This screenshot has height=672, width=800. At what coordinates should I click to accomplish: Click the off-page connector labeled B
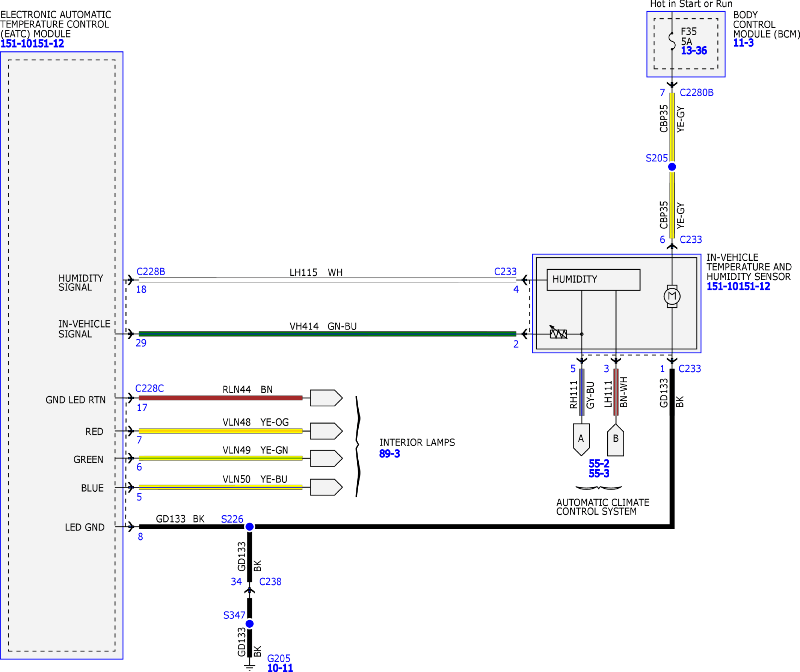[616, 439]
